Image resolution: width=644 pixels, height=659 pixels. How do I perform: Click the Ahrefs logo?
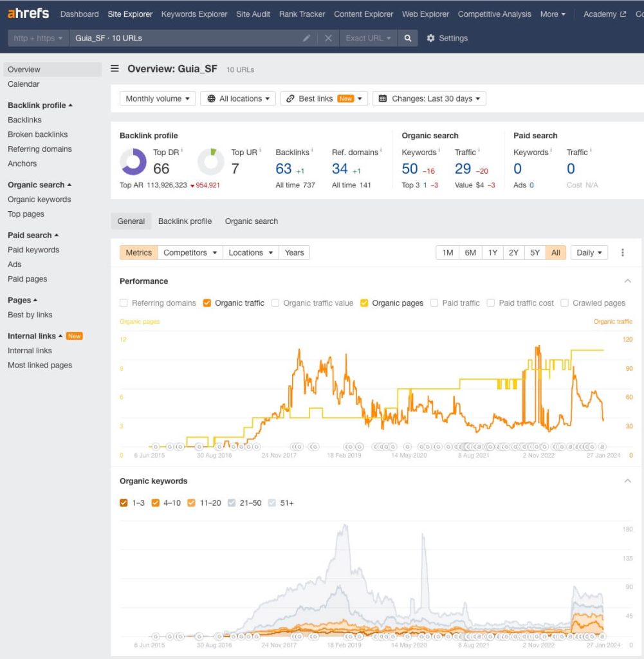[x=28, y=14]
